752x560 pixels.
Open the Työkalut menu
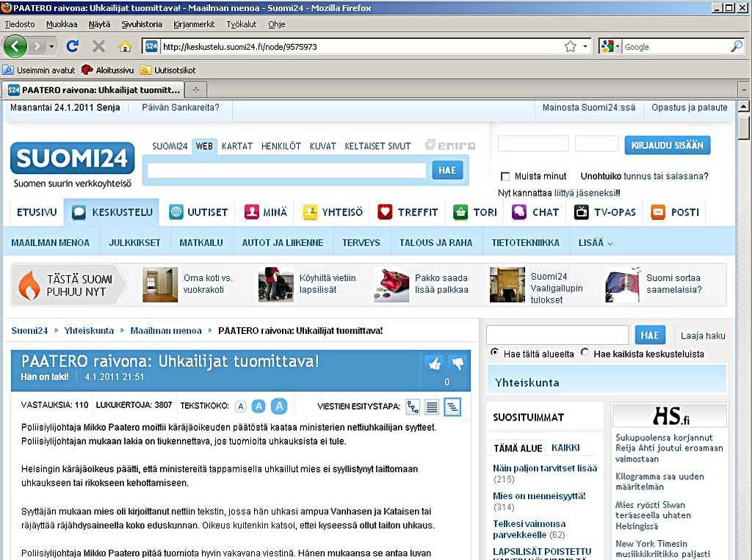click(241, 24)
